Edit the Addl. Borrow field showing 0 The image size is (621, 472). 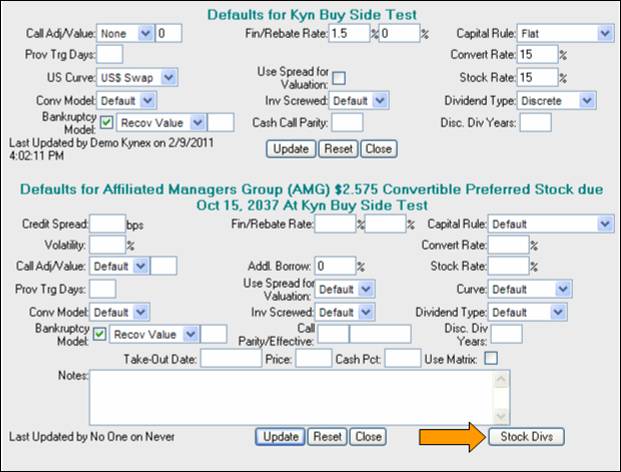tap(335, 266)
